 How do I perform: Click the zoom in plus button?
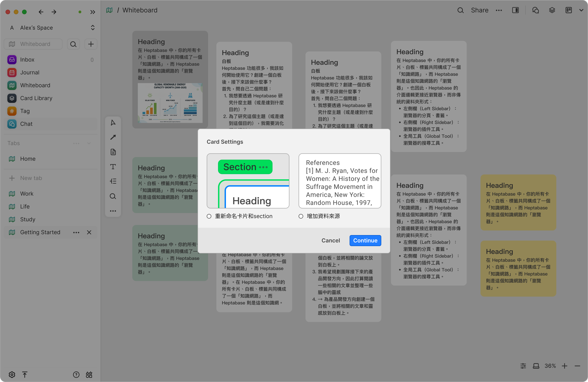click(x=565, y=366)
